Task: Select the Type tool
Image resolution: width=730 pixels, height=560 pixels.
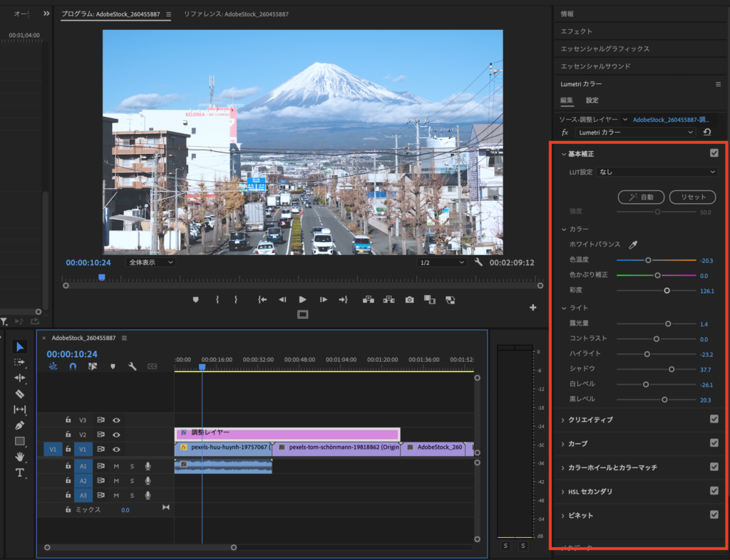Action: (20, 472)
